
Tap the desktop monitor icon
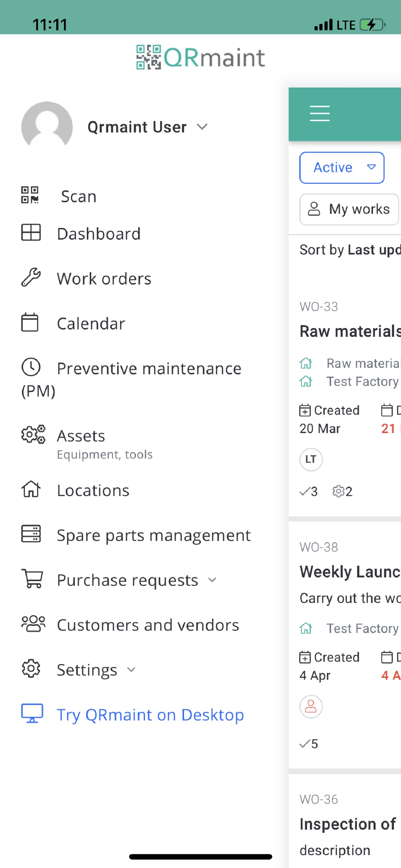coord(32,713)
